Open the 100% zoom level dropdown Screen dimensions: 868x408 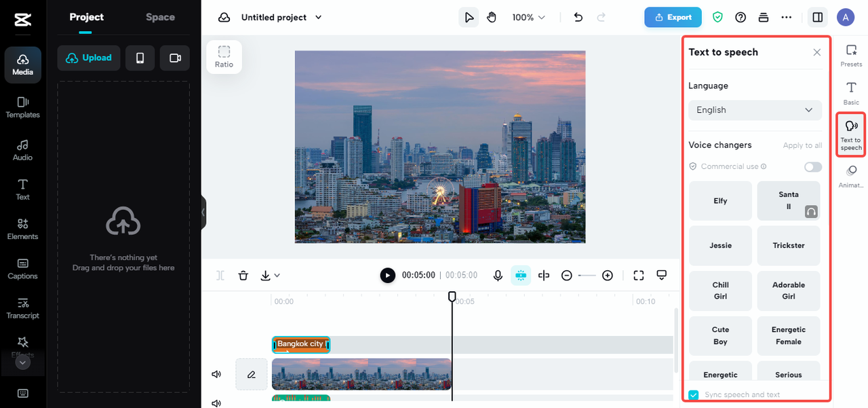[529, 17]
